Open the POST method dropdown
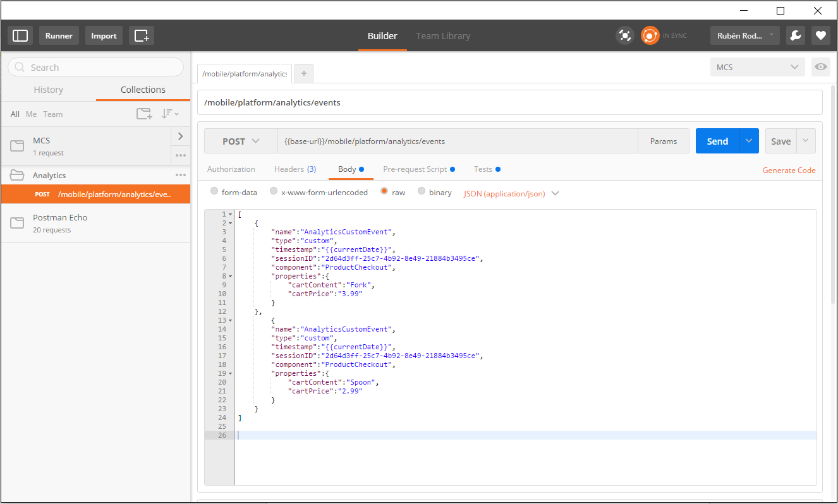 coord(241,141)
